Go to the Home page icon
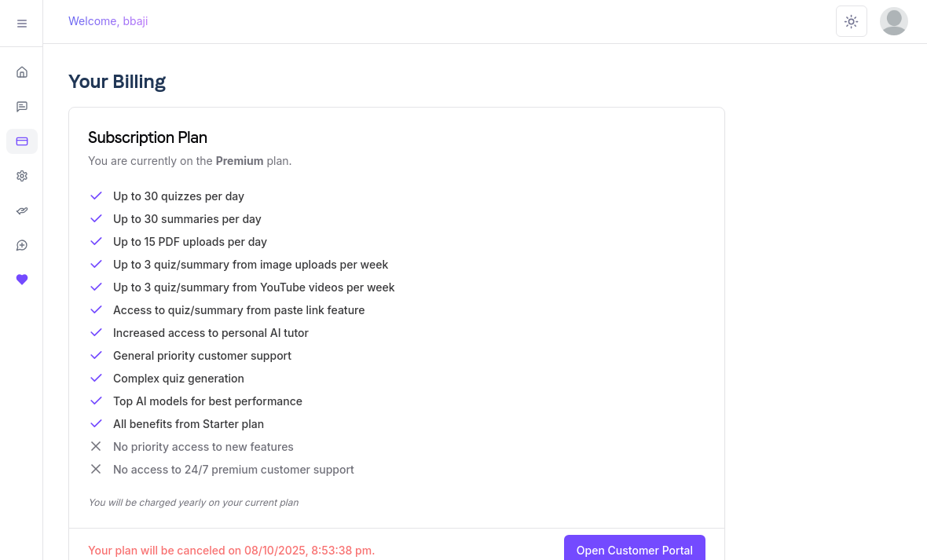927x560 pixels. 22,72
